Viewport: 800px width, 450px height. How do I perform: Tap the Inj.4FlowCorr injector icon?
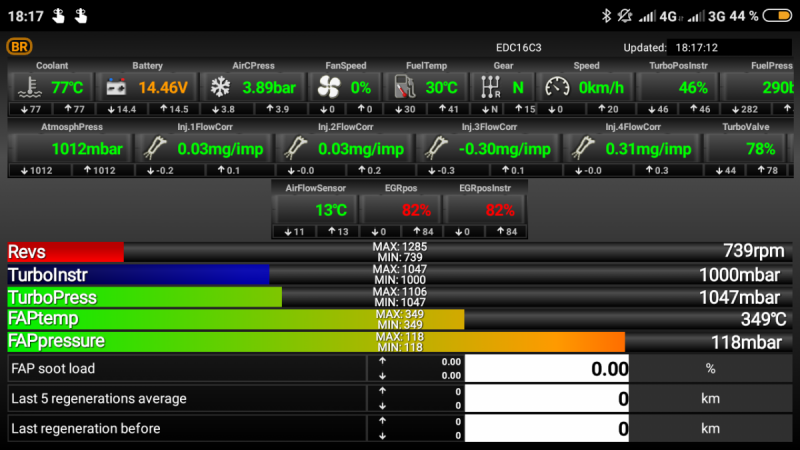pyautogui.click(x=585, y=148)
